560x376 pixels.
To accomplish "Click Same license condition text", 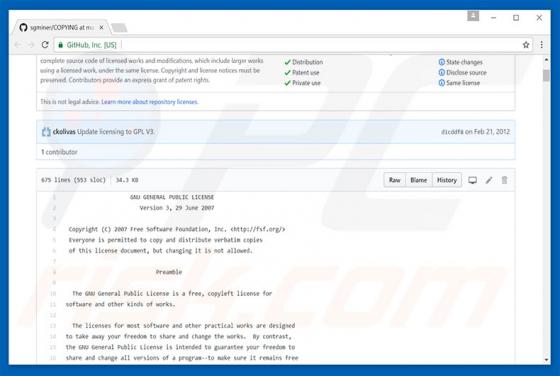I will [463, 83].
